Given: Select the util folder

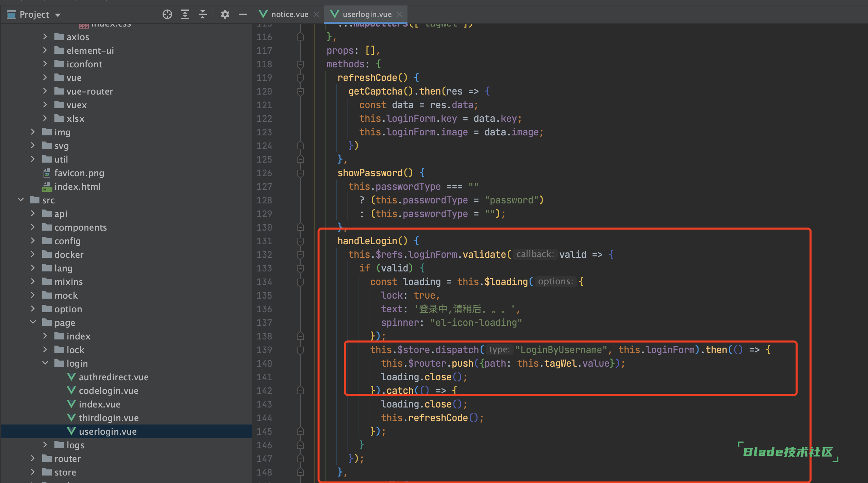Looking at the screenshot, I should click(61, 160).
